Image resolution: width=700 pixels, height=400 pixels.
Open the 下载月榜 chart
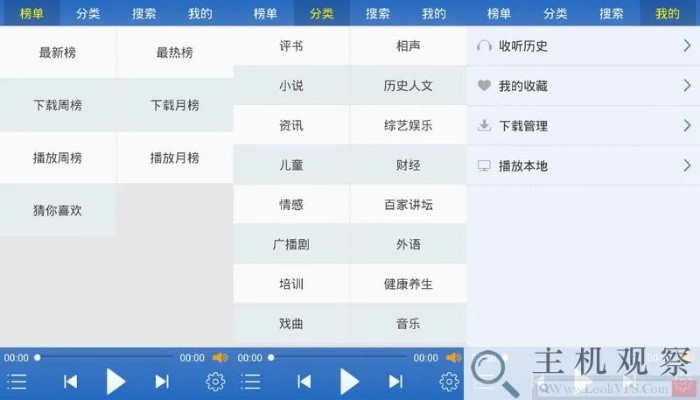tap(175, 105)
